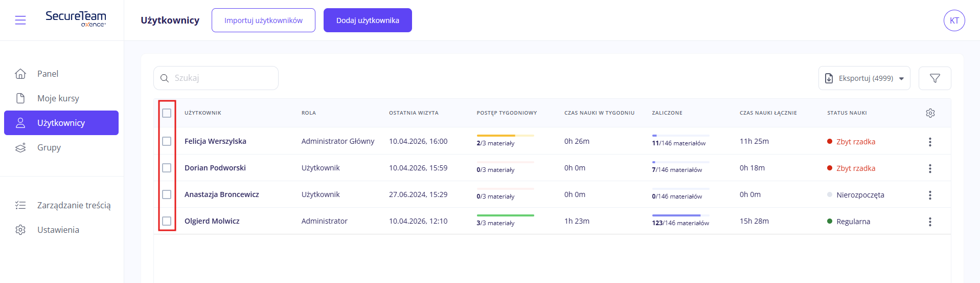
Task: Click the Ustawienia gear icon in sidebar
Action: coord(20,230)
